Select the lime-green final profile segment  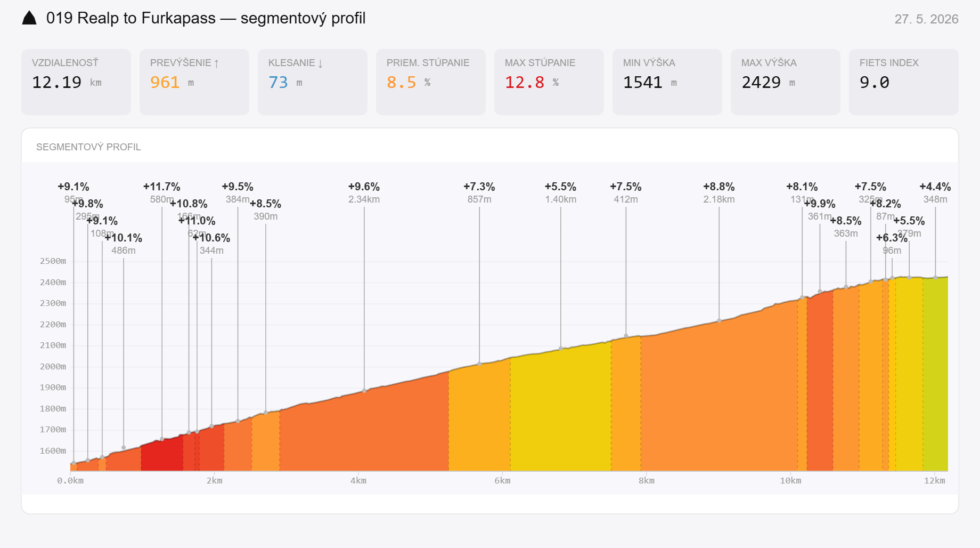click(x=935, y=375)
